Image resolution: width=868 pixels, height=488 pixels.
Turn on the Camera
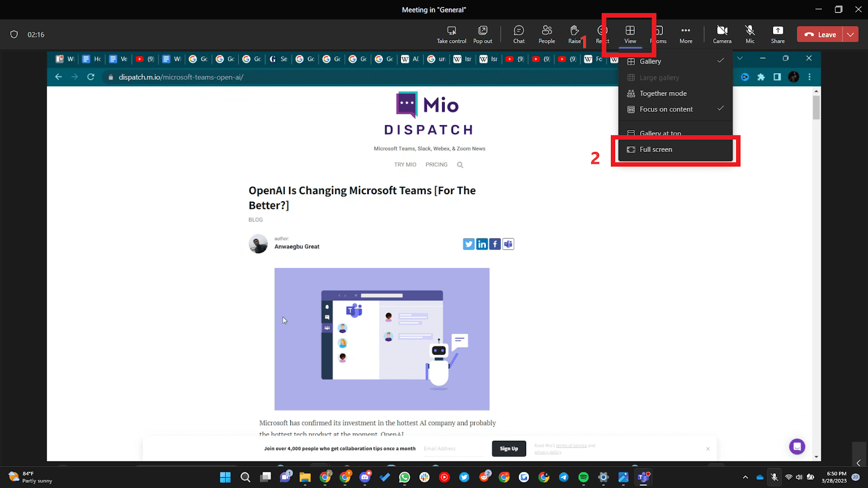pyautogui.click(x=722, y=34)
